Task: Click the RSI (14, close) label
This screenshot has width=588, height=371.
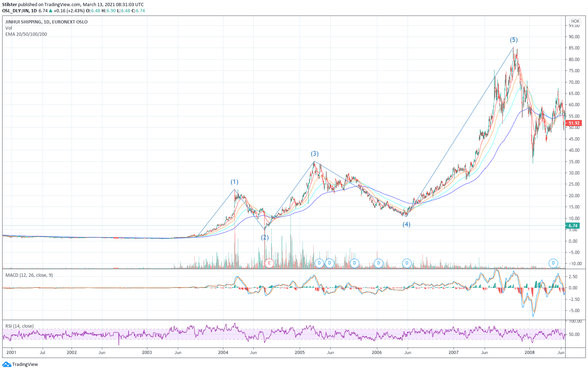Action: tap(20, 326)
